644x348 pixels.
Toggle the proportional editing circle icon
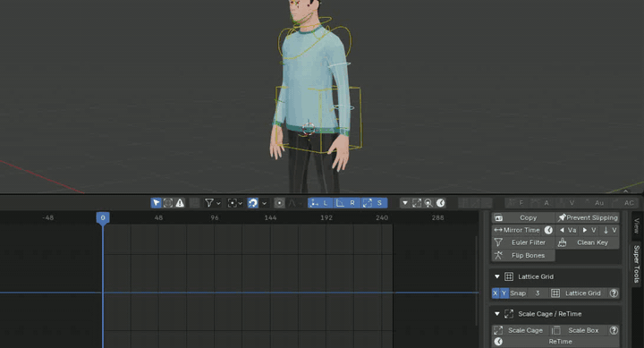click(x=279, y=203)
